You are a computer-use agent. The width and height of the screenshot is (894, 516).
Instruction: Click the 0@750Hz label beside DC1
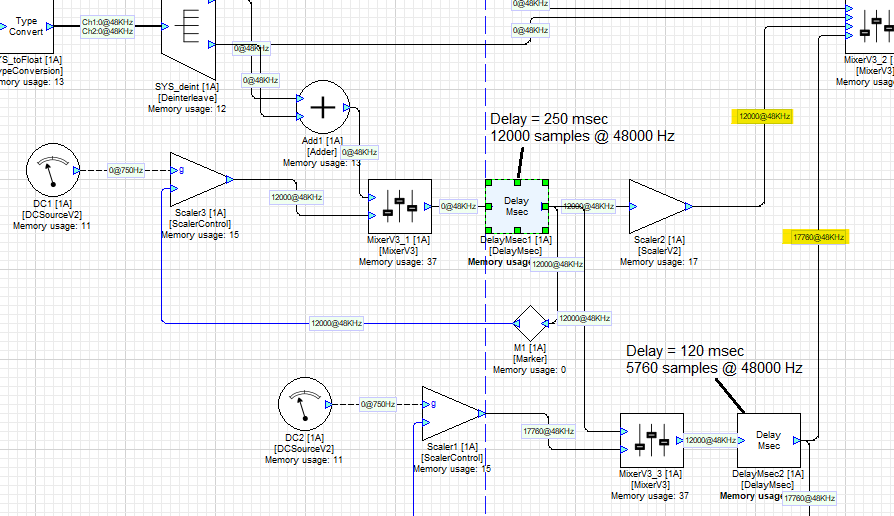click(x=126, y=170)
